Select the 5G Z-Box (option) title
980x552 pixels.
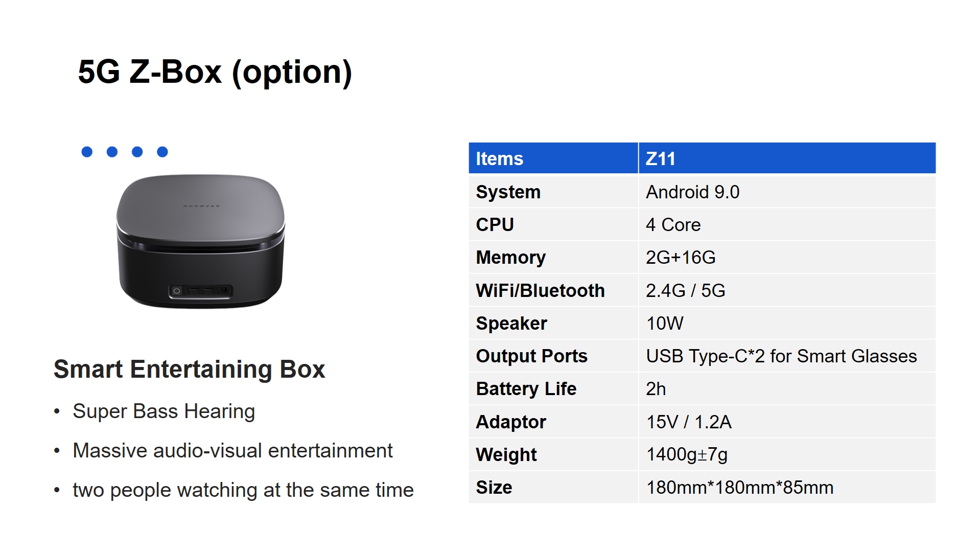tap(215, 72)
